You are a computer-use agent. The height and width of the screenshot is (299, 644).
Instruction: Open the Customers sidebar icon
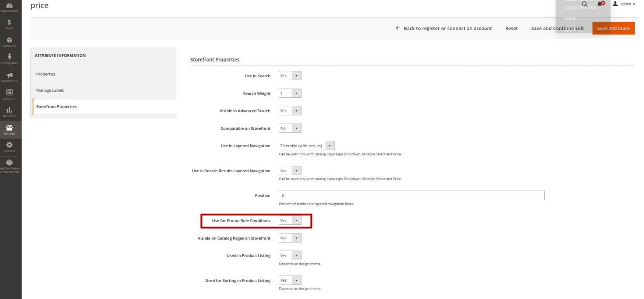tap(9, 59)
